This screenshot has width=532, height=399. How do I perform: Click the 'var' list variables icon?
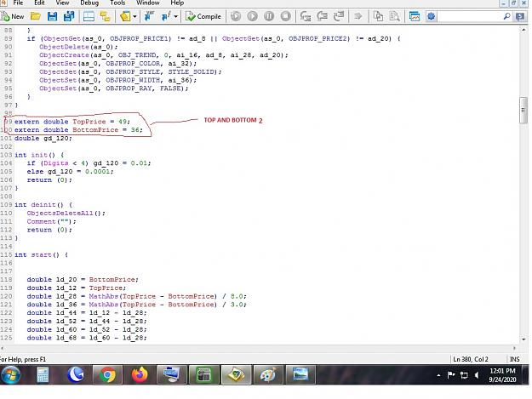tap(149, 16)
